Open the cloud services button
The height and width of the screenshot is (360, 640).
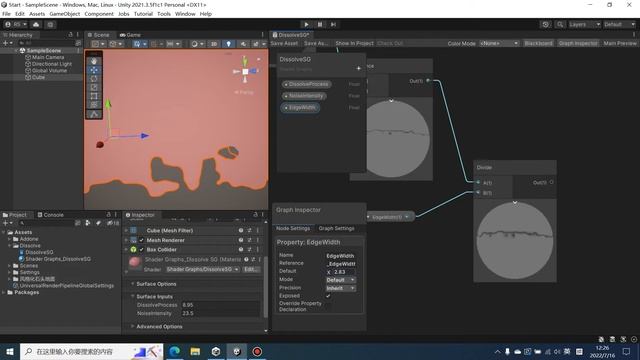coord(36,24)
